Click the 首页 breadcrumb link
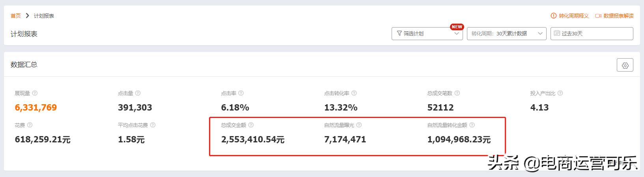The height and width of the screenshot is (177, 644). pyautogui.click(x=16, y=16)
